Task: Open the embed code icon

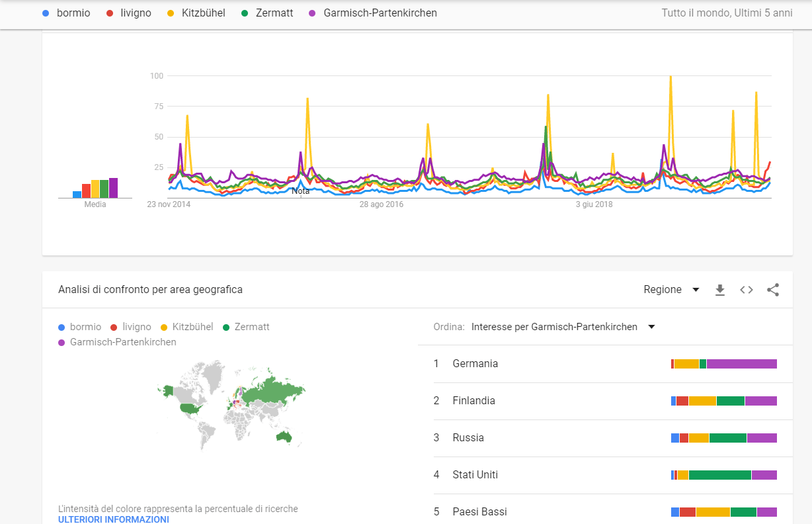Action: (747, 290)
